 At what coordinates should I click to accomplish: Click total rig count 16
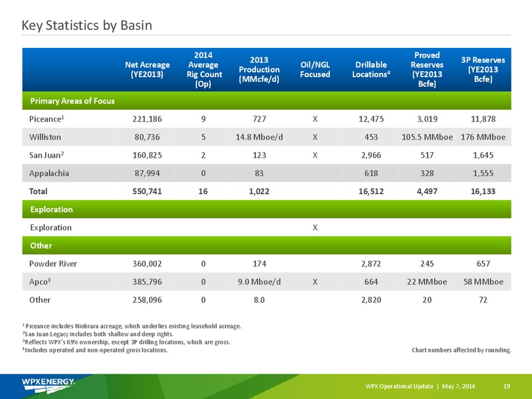203,192
